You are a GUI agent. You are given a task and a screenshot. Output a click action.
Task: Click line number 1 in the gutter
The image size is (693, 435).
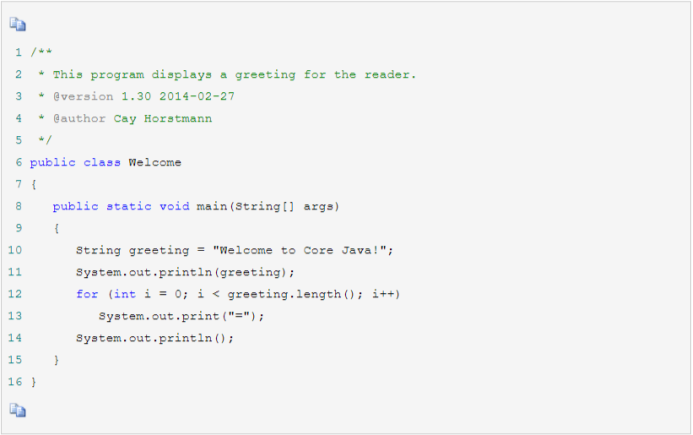[18, 52]
